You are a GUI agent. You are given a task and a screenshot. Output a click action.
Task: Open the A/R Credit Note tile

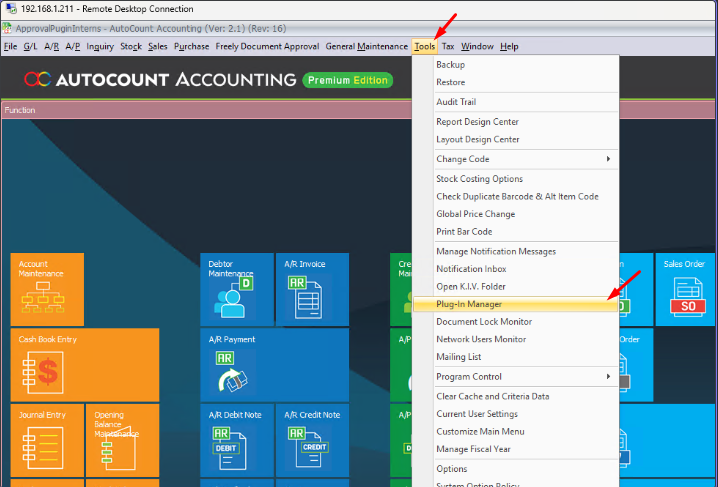[312, 440]
